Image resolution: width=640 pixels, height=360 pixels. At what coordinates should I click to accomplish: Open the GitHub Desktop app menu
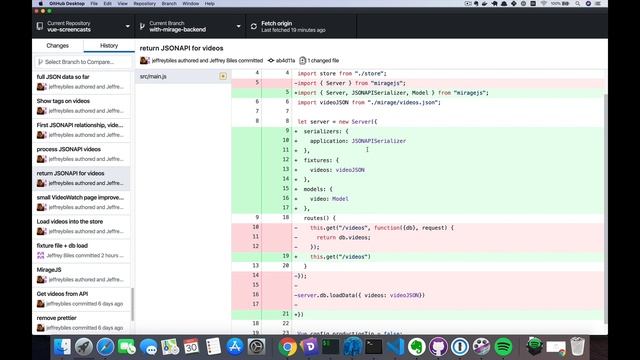(x=67, y=3)
